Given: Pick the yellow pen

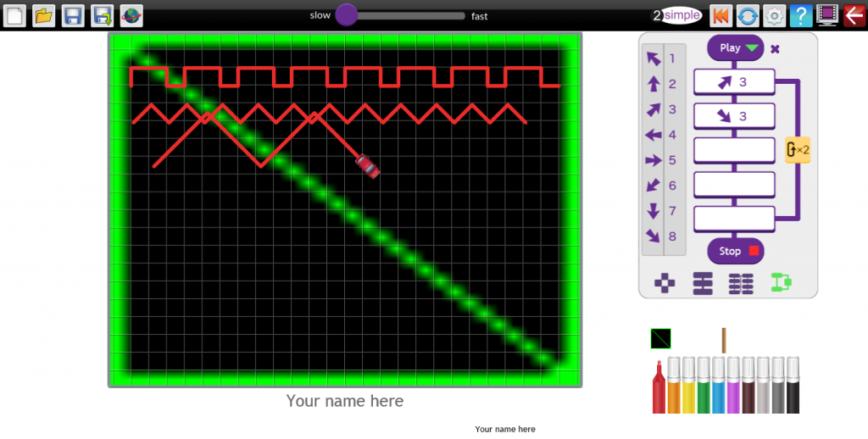Looking at the screenshot, I should pyautogui.click(x=688, y=386).
